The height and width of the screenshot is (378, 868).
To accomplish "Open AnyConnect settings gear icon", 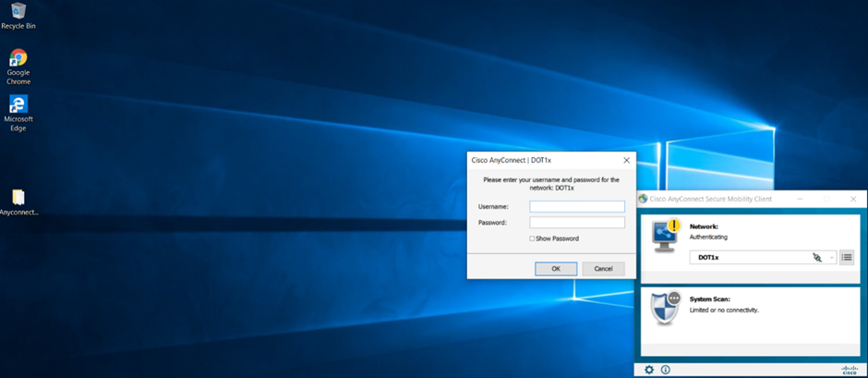I will point(649,369).
